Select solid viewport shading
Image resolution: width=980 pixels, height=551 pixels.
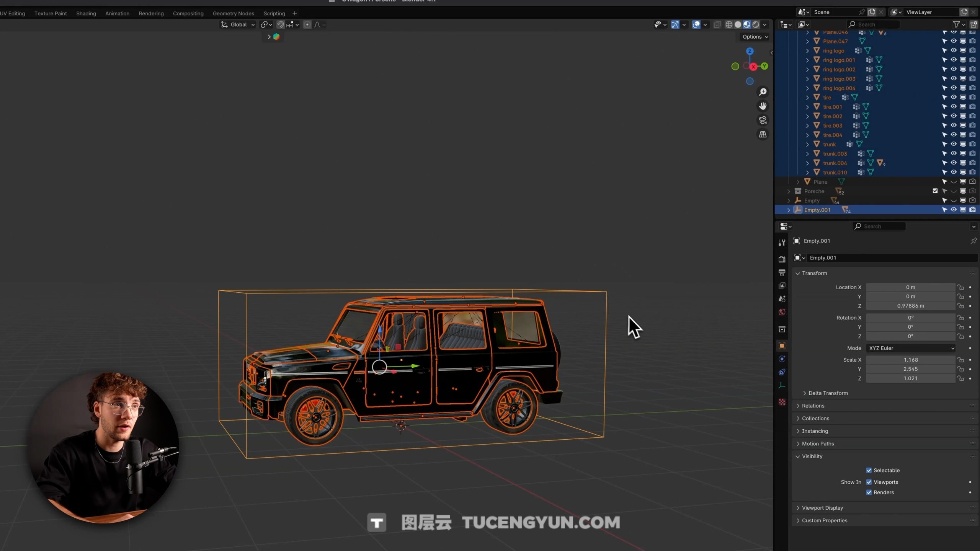click(x=738, y=24)
